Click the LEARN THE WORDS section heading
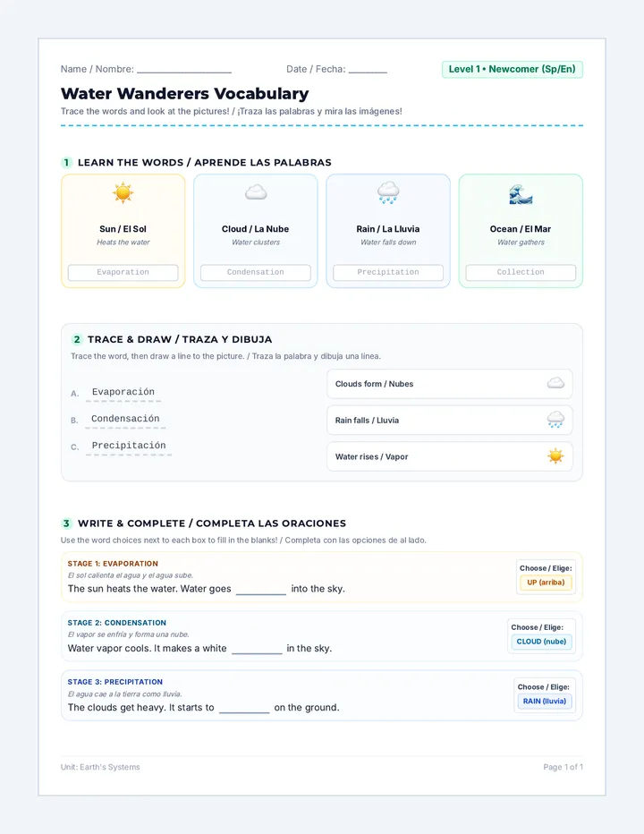644x834 pixels. (205, 162)
